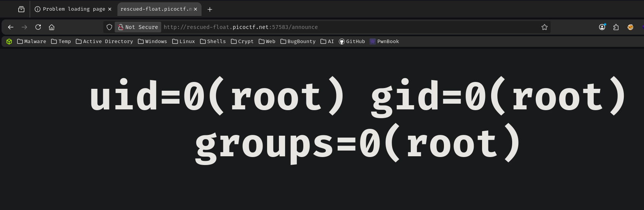The width and height of the screenshot is (644, 210).
Task: Click the back navigation arrow
Action: 11,27
